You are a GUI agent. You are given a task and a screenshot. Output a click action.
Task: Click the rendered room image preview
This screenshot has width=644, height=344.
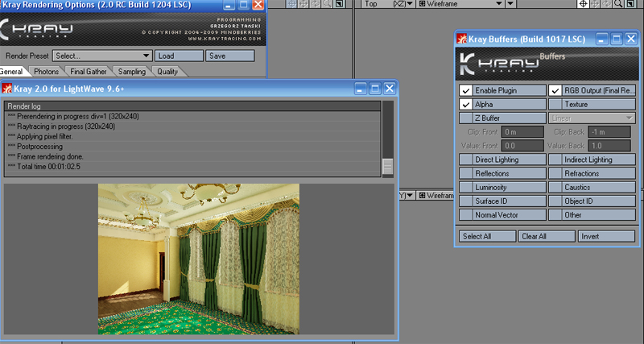(x=198, y=258)
